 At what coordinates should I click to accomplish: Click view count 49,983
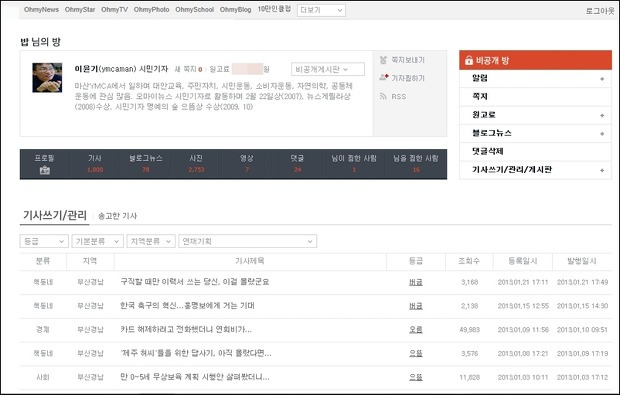click(x=469, y=330)
